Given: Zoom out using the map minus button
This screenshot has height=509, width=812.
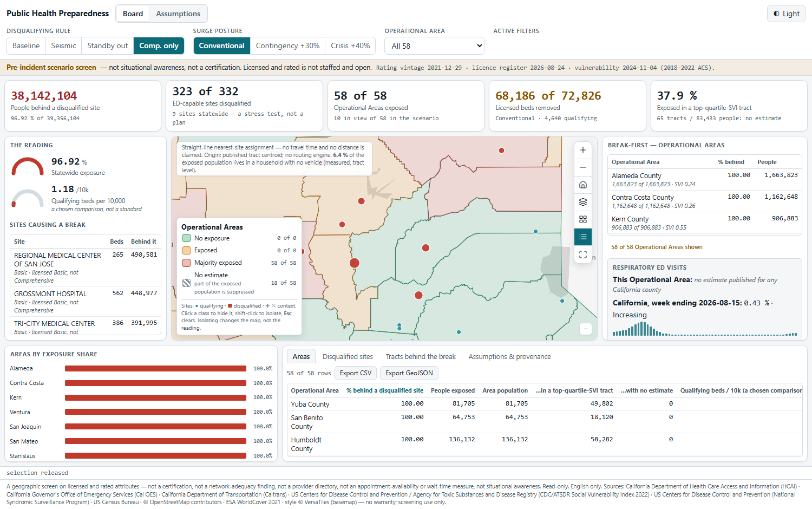Looking at the screenshot, I should [583, 167].
